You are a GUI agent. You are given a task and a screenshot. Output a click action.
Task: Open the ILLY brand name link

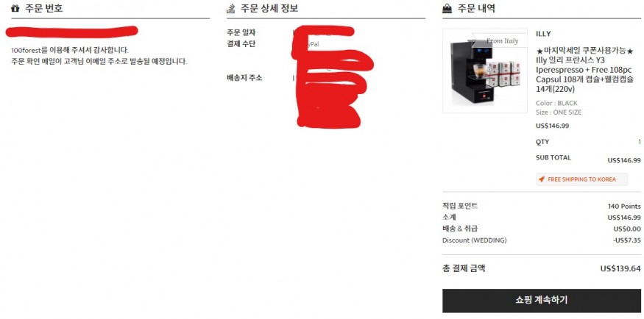point(543,34)
